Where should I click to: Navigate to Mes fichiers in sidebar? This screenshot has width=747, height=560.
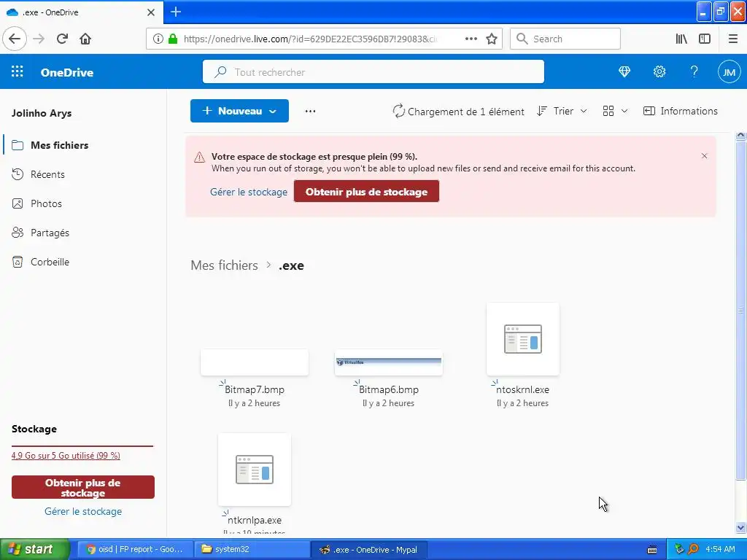(x=60, y=145)
